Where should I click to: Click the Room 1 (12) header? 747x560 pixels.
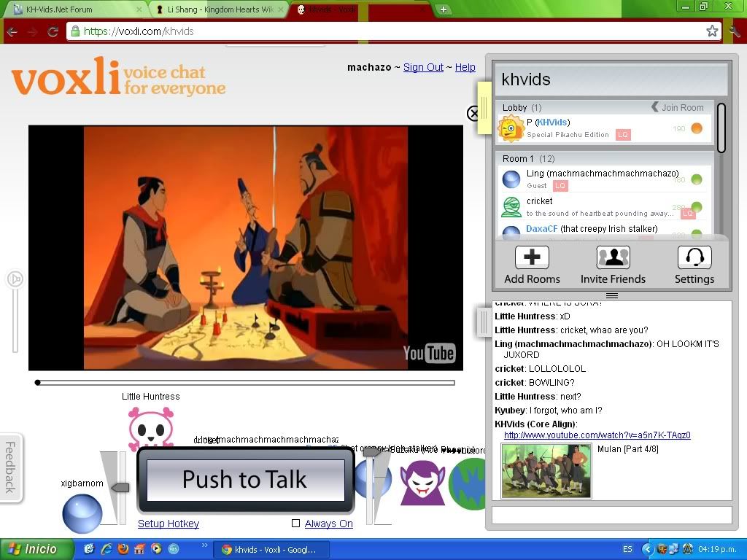[x=605, y=158]
